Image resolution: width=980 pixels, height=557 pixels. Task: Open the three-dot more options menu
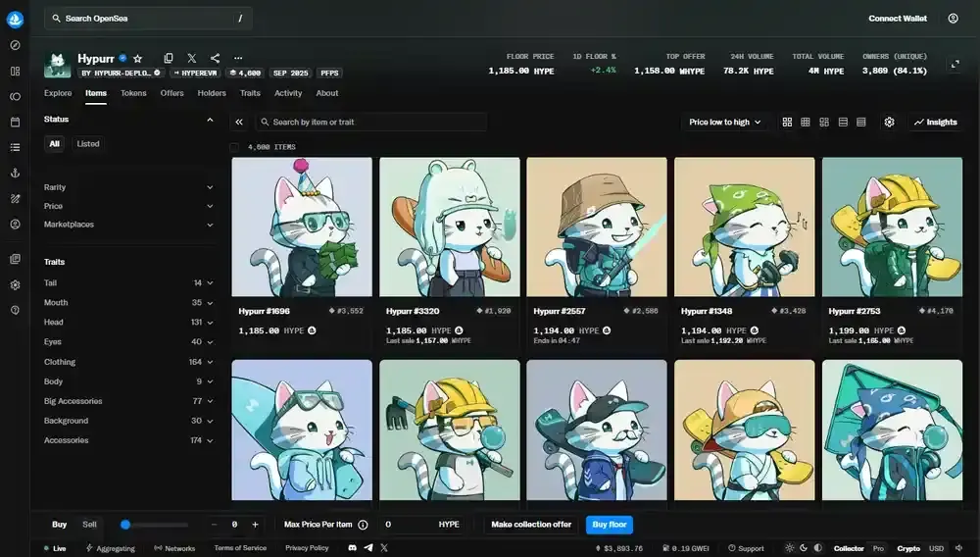pos(238,58)
